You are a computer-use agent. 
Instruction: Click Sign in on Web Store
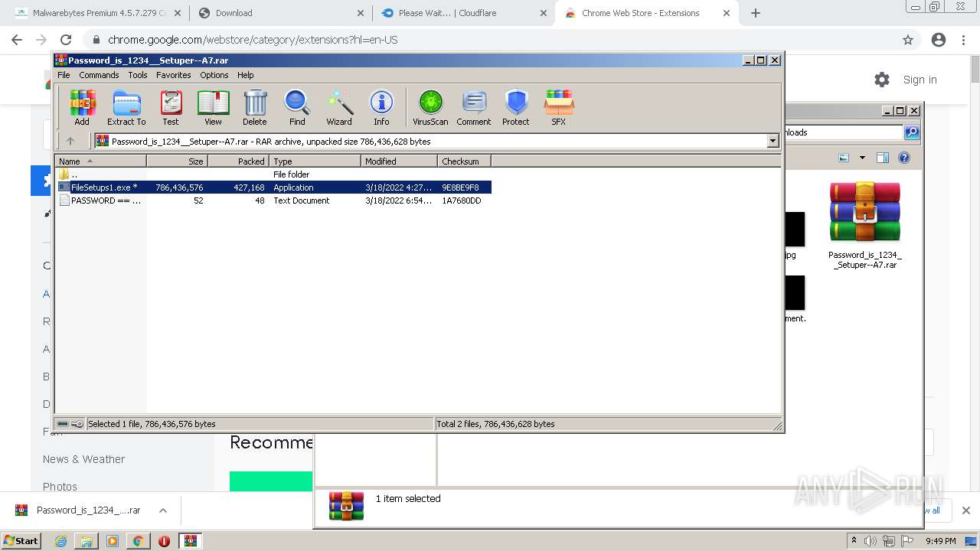click(x=920, y=80)
